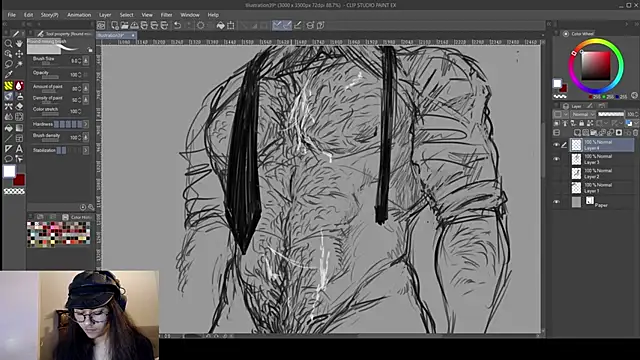The image size is (640, 360).
Task: Toggle the lock icon on the brush preview
Action: point(90,50)
